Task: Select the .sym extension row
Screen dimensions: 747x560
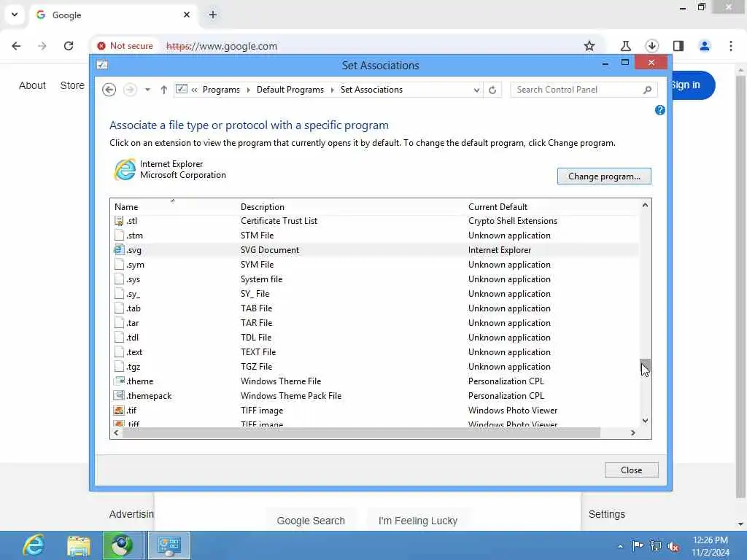Action: point(375,265)
